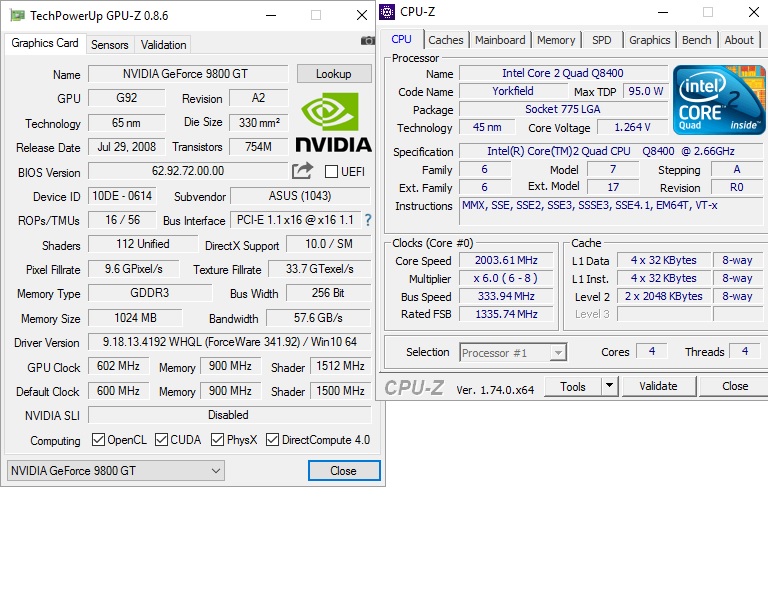Click the Intel Core 2 Quad badge

719,99
